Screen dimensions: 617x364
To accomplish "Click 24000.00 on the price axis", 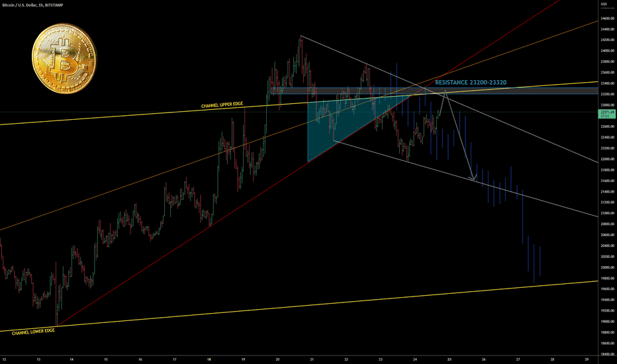I will 608,51.
